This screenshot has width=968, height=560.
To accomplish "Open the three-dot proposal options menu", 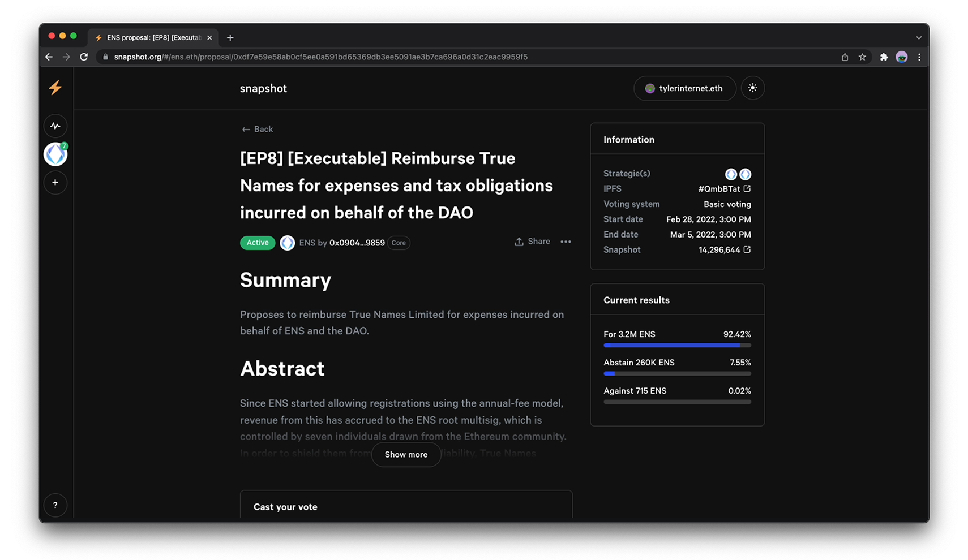I will 566,242.
